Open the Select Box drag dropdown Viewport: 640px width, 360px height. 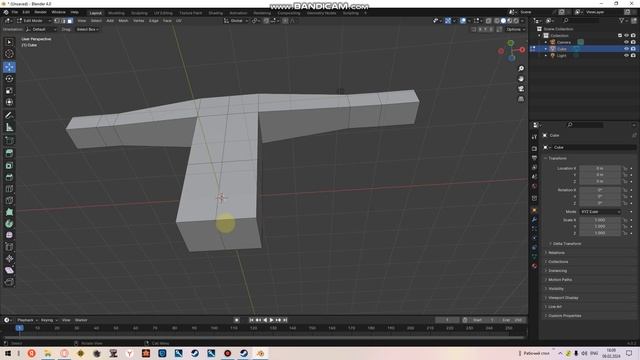coord(87,29)
